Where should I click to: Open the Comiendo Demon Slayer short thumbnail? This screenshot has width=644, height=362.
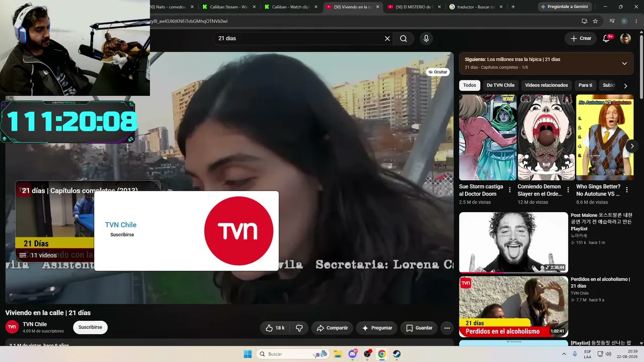point(546,137)
